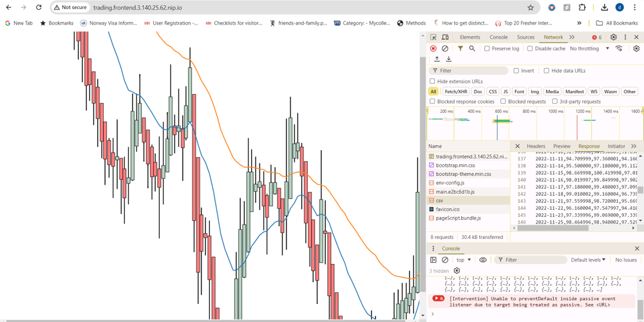Stop recording network log
The width and height of the screenshot is (644, 322).
tap(433, 48)
